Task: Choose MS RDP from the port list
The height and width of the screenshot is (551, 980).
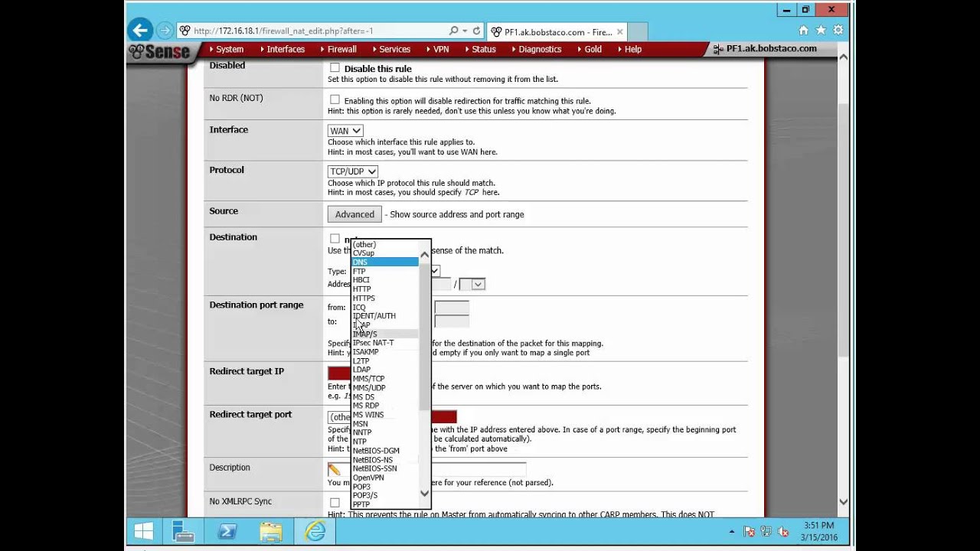Action: pyautogui.click(x=385, y=406)
